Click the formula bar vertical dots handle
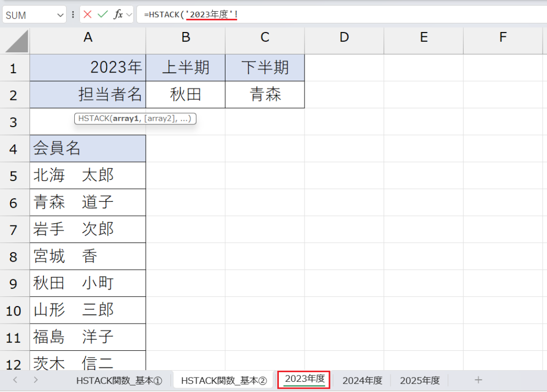The height and width of the screenshot is (392, 547). pyautogui.click(x=73, y=15)
